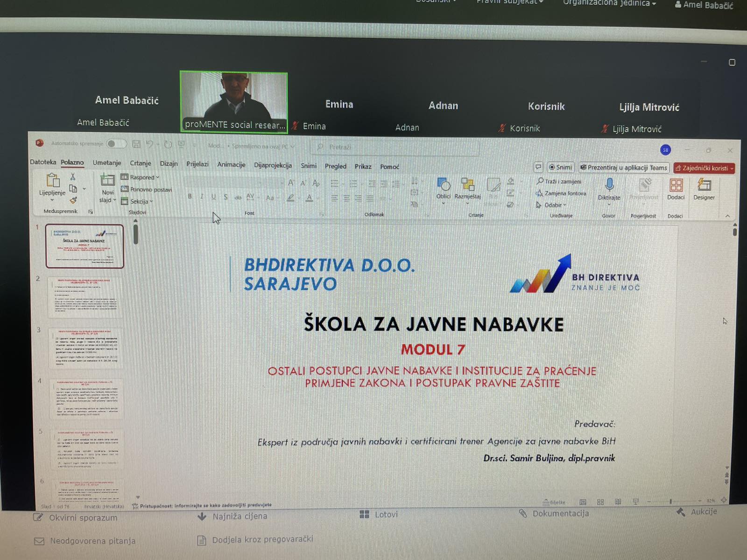The width and height of the screenshot is (747, 560).
Task: Click the Copy icon in Međuspremnik group
Action: tap(73, 189)
